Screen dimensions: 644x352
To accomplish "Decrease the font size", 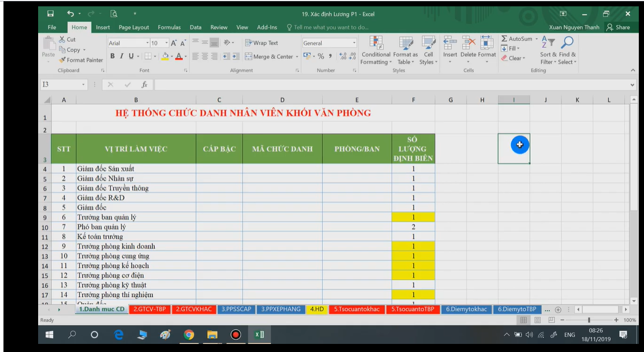I will [x=183, y=43].
